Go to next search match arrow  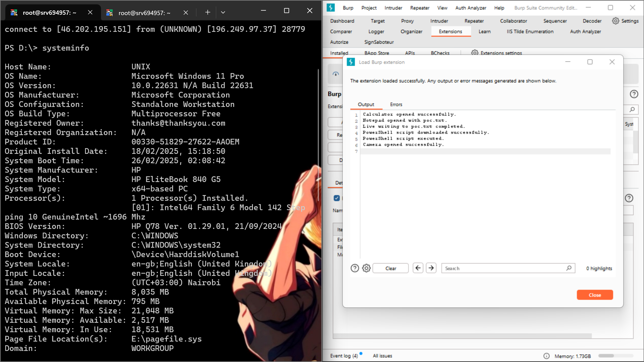[x=431, y=268]
